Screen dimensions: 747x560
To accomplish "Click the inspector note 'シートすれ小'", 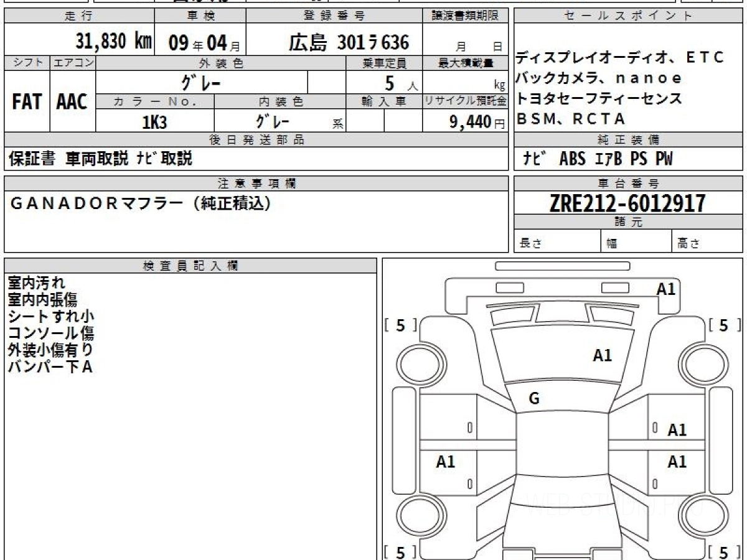I will [x=51, y=317].
